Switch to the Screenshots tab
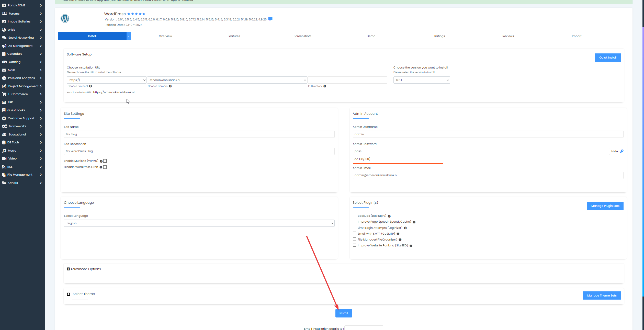Viewport: 644px width, 330px height. pyautogui.click(x=302, y=36)
